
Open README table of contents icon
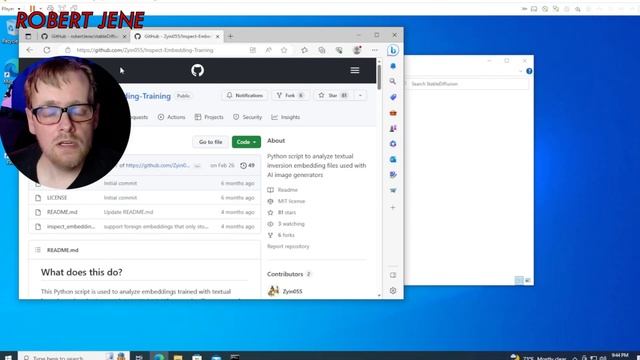click(x=38, y=250)
